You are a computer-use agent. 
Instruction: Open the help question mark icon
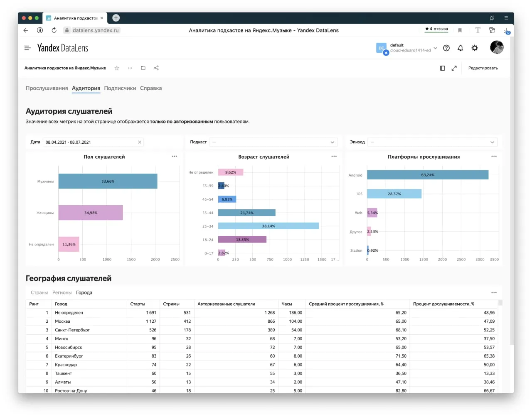click(446, 48)
